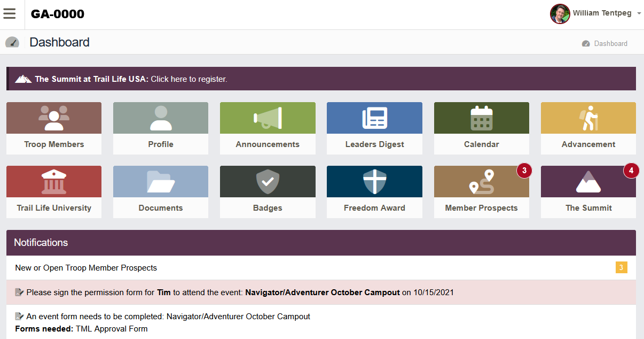The width and height of the screenshot is (644, 339).
Task: Click the Member Prospects route icon
Action: pyautogui.click(x=482, y=181)
